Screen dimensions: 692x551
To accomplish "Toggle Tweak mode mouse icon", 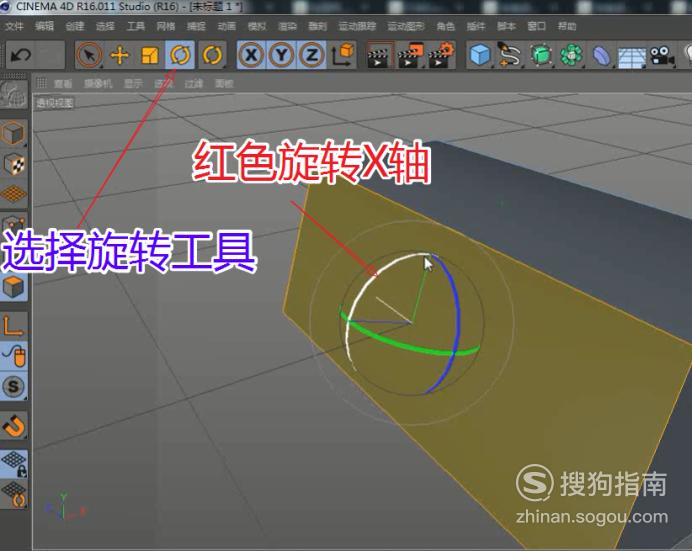I will click(x=14, y=356).
